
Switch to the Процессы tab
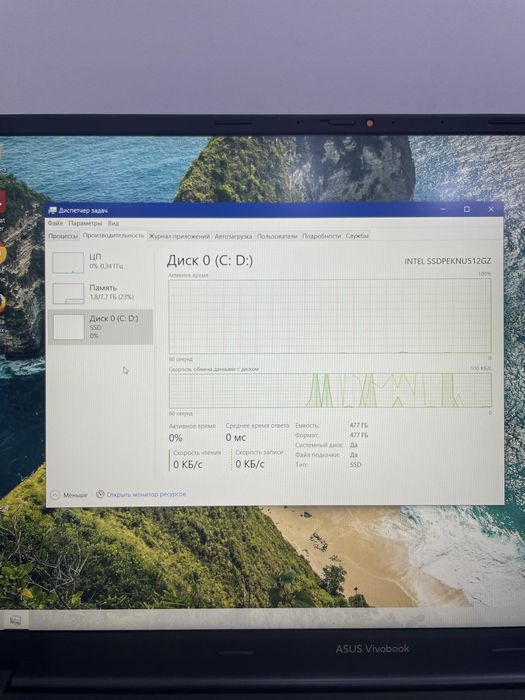tap(63, 236)
